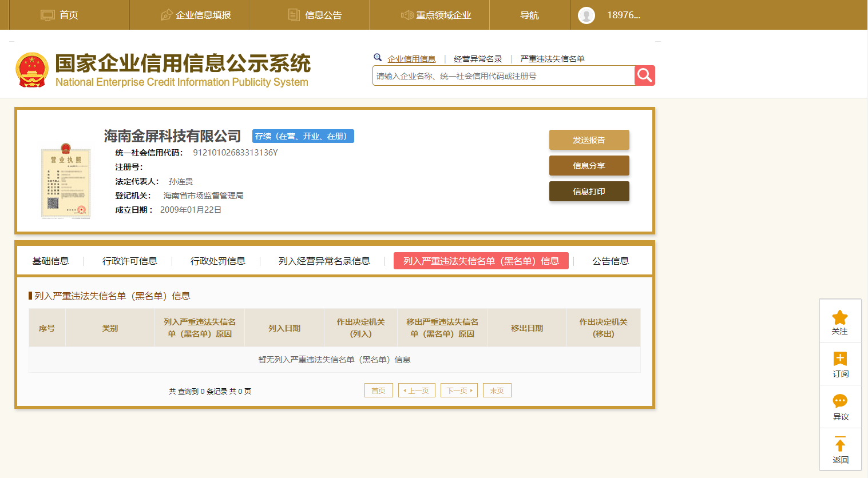Select 经营异常名录 search category
The image size is (868, 478).
(x=478, y=59)
